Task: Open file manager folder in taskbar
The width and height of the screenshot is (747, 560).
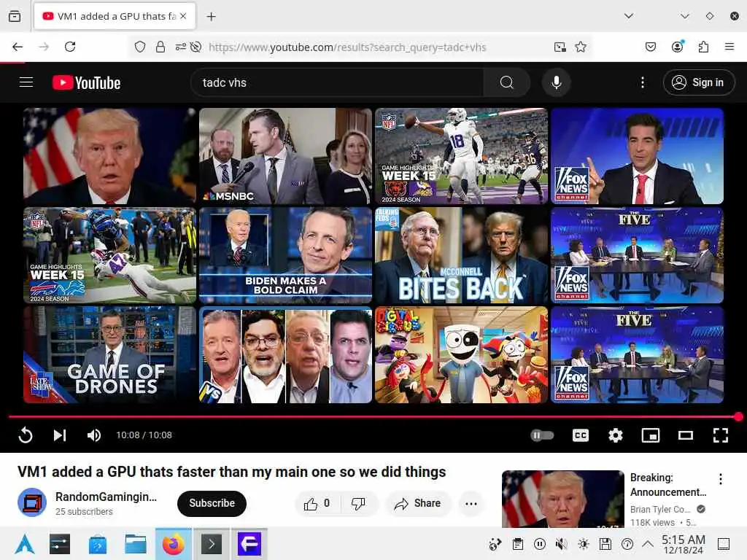Action: pos(136,544)
